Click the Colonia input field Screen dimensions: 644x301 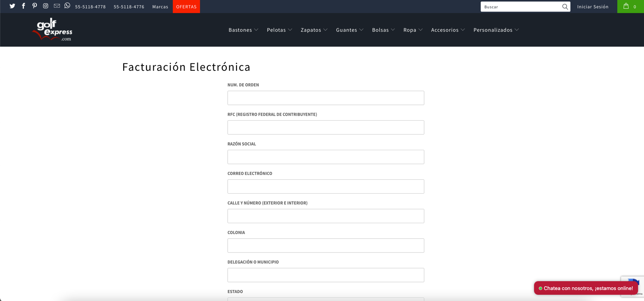pyautogui.click(x=326, y=246)
